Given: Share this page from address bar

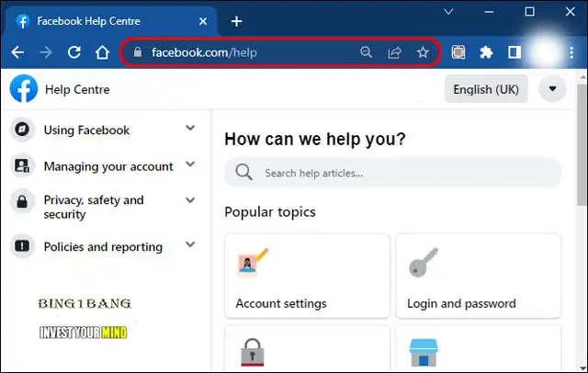Looking at the screenshot, I should pyautogui.click(x=394, y=52).
